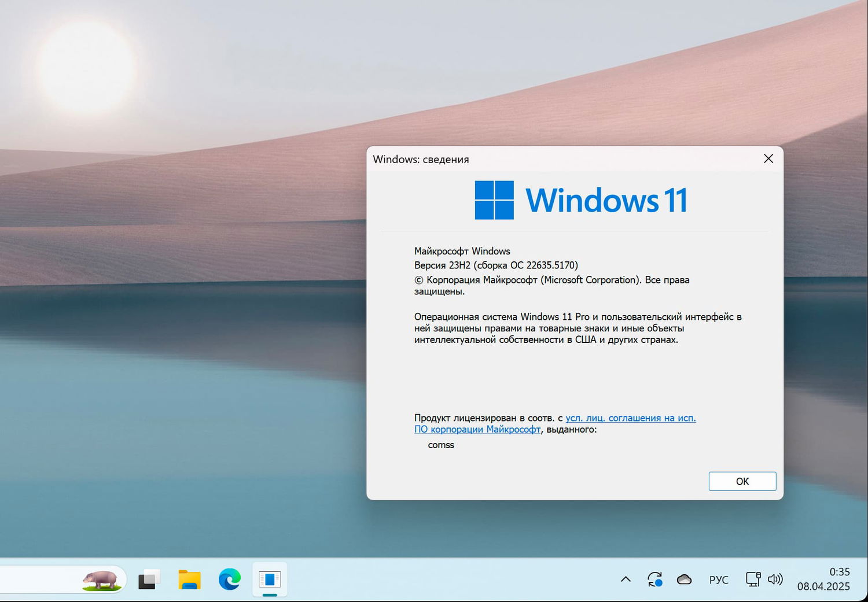This screenshot has width=868, height=602.
Task: Open the OneDrive cloud tray icon
Action: [684, 579]
